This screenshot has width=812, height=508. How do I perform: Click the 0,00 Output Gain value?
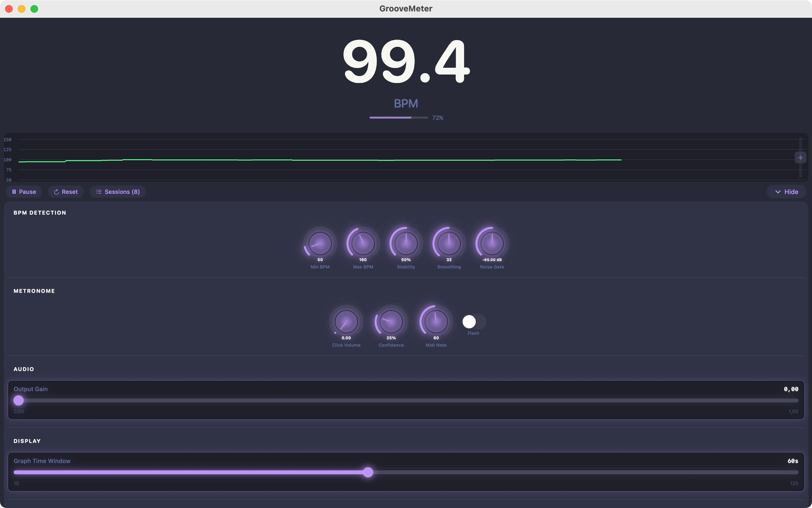click(x=791, y=389)
